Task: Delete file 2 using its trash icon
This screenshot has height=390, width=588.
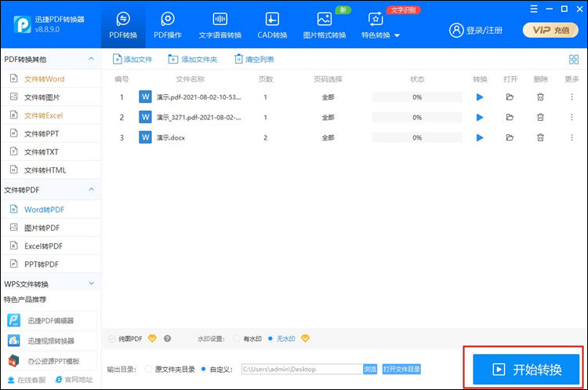Action: pyautogui.click(x=540, y=117)
